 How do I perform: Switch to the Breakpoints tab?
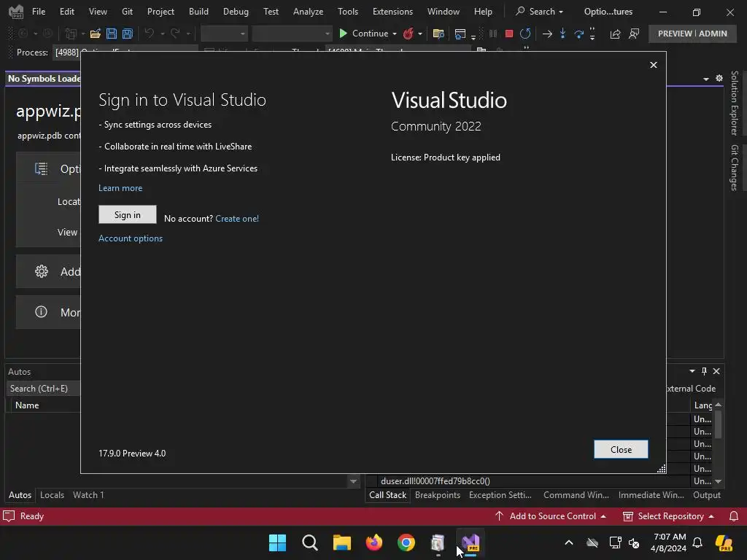pyautogui.click(x=438, y=495)
